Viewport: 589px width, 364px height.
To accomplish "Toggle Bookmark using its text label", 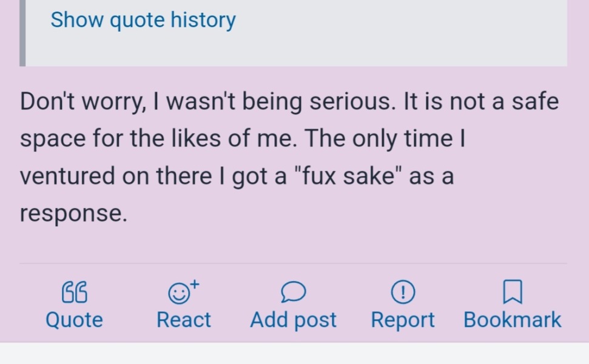I will tap(513, 320).
